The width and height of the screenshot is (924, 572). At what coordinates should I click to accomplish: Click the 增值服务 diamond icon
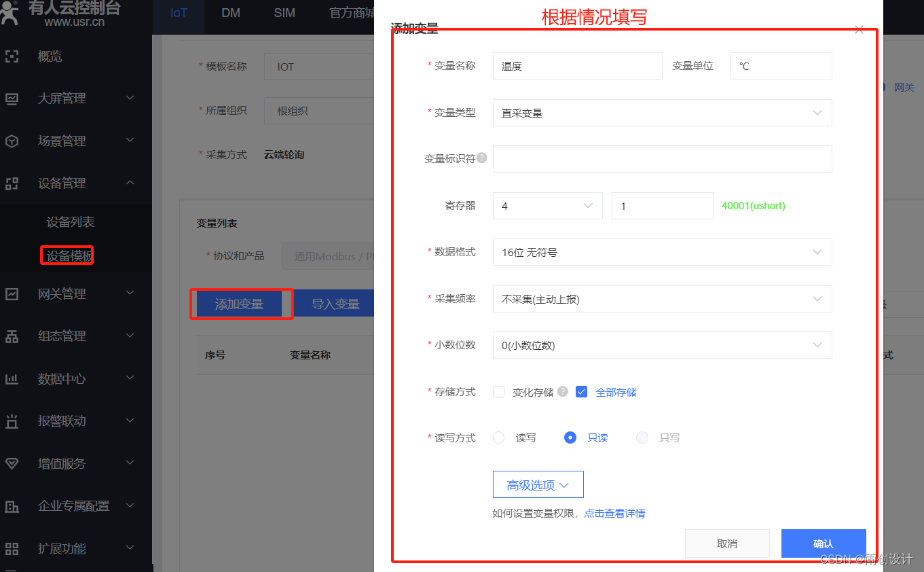pos(12,464)
